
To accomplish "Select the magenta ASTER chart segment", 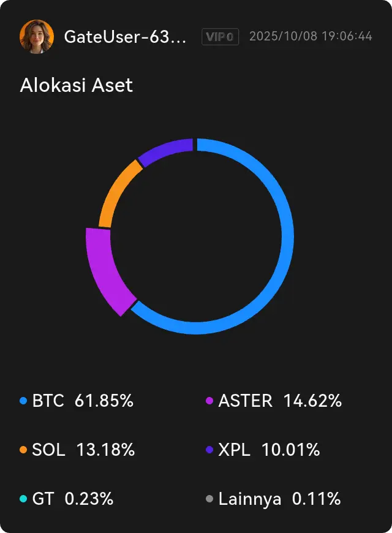I will [x=104, y=270].
